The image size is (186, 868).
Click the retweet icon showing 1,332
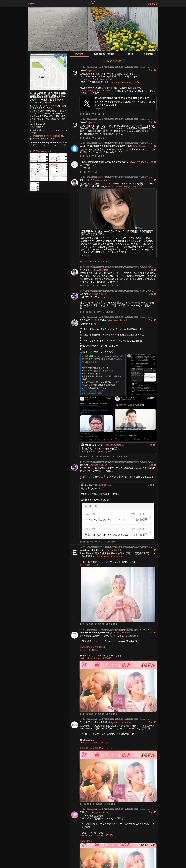[x=90, y=457]
